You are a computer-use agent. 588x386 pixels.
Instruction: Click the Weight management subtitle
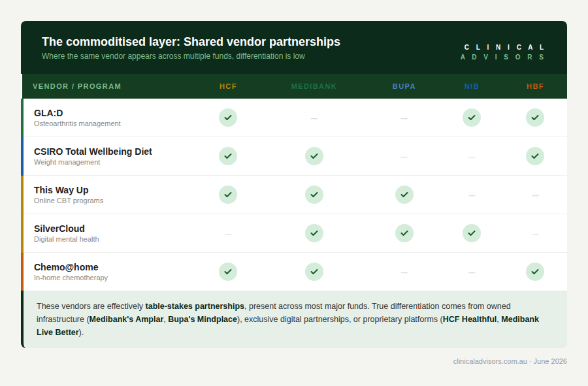67,162
